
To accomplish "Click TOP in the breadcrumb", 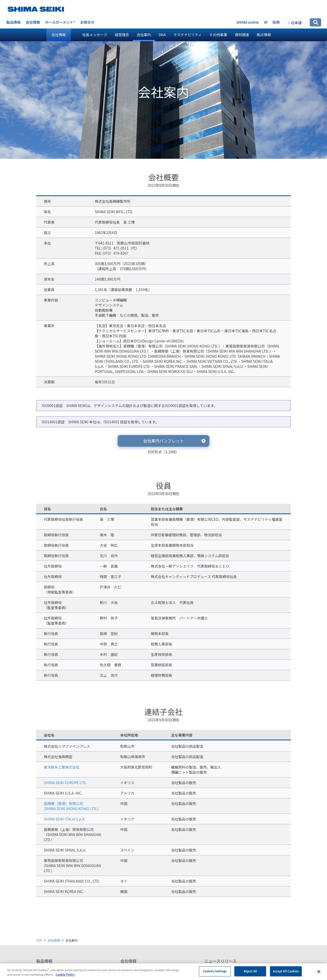I will tap(39, 940).
